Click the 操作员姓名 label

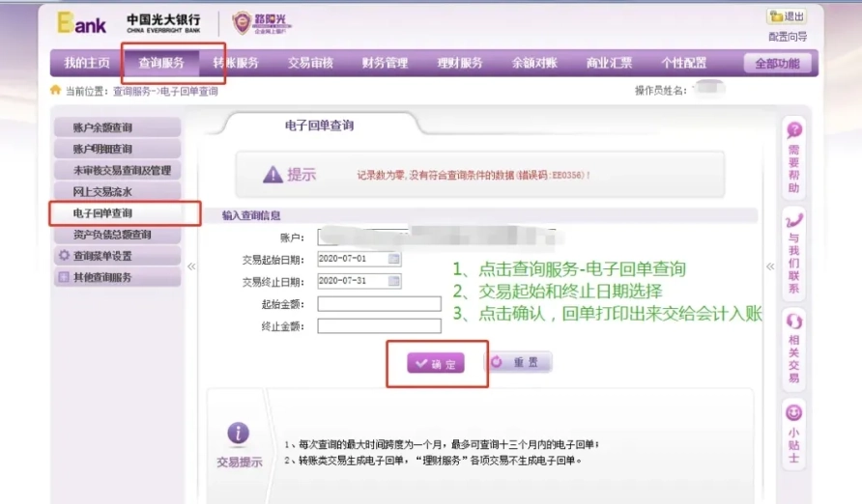[x=660, y=91]
